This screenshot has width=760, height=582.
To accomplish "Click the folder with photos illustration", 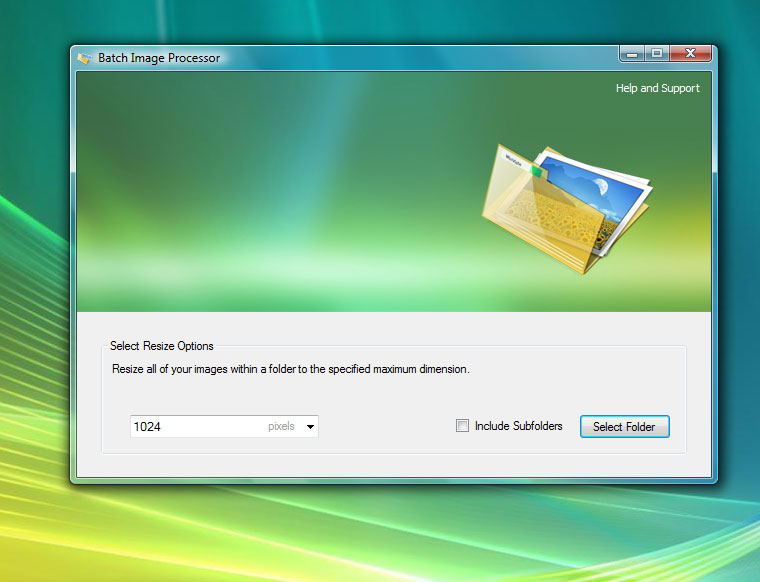I will coord(567,208).
